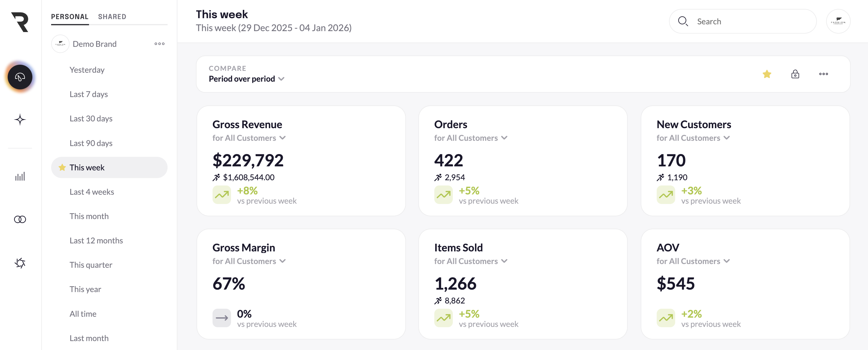The width and height of the screenshot is (868, 350).
Task: Open the lock icon on the dashboard toolbar
Action: click(x=795, y=74)
